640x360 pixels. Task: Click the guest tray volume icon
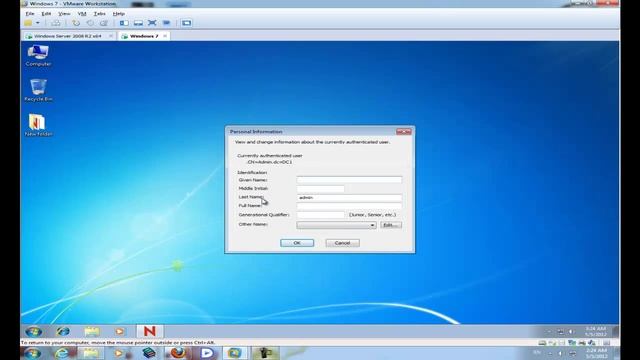point(571,331)
